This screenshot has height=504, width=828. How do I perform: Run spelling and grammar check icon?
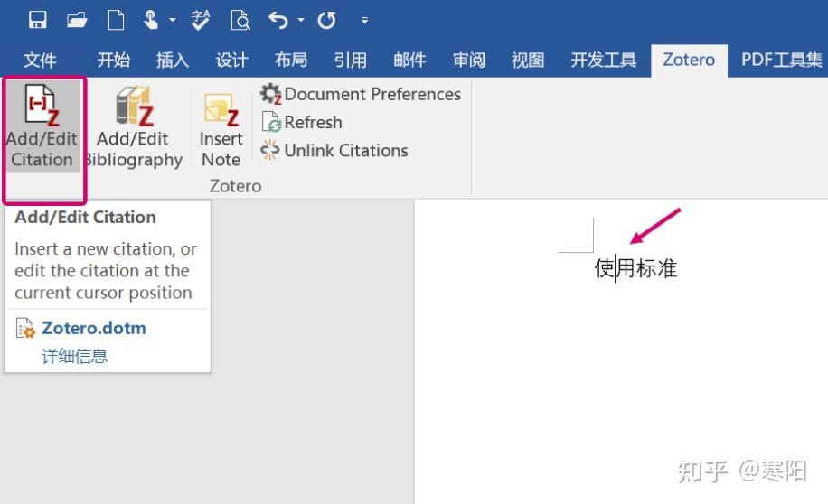(201, 21)
